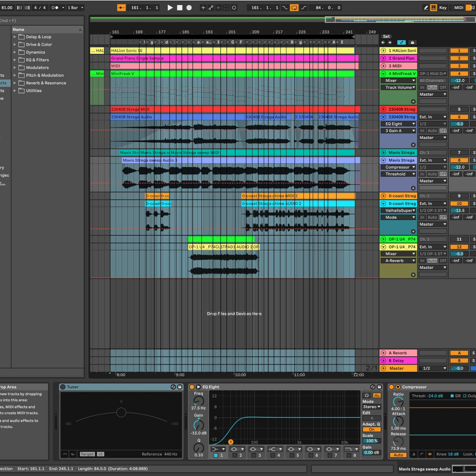Jump to Next Locator arrow
The height and width of the screenshot is (476, 476).
click(x=390, y=42)
